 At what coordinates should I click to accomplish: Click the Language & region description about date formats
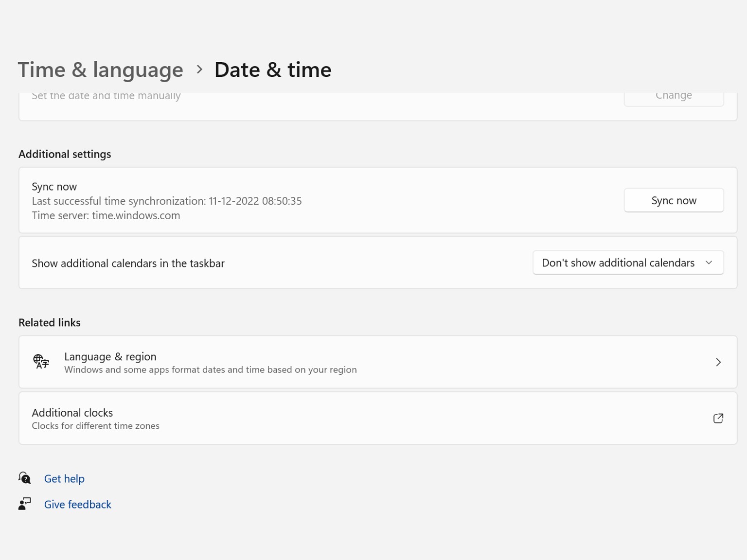[x=210, y=370]
